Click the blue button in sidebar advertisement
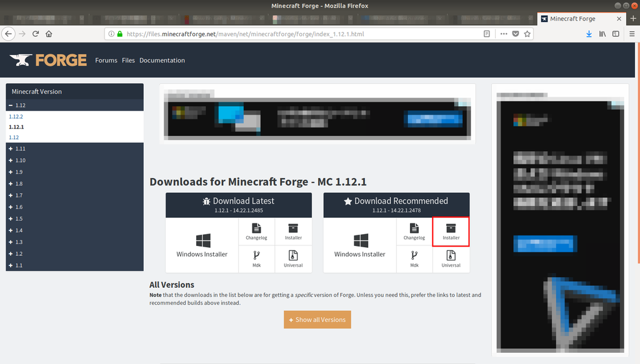 coord(545,243)
